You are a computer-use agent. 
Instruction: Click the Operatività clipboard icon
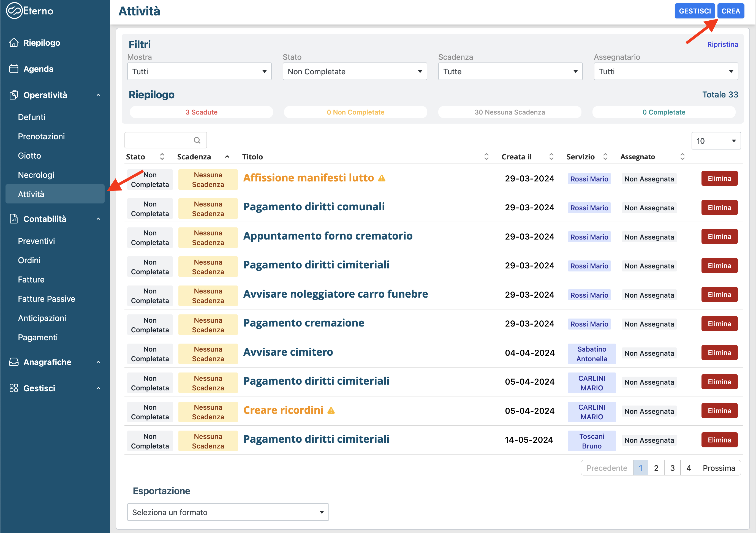click(x=14, y=95)
